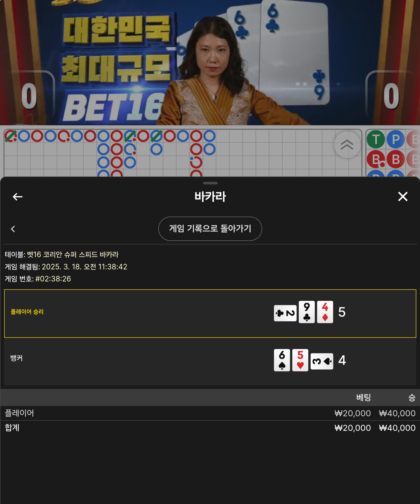The height and width of the screenshot is (504, 420).
Task: Click the red B banker pair icon
Action: click(x=375, y=159)
